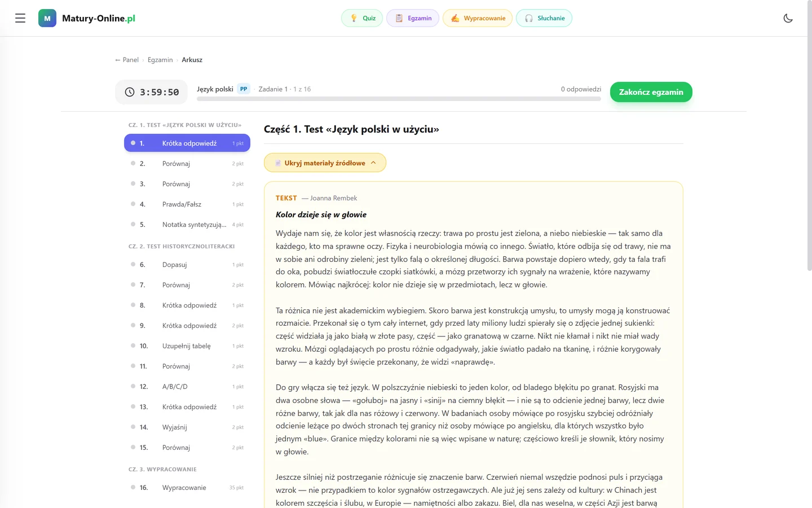Click the 3:59:50 countdown timer
The image size is (812, 508).
159,92
